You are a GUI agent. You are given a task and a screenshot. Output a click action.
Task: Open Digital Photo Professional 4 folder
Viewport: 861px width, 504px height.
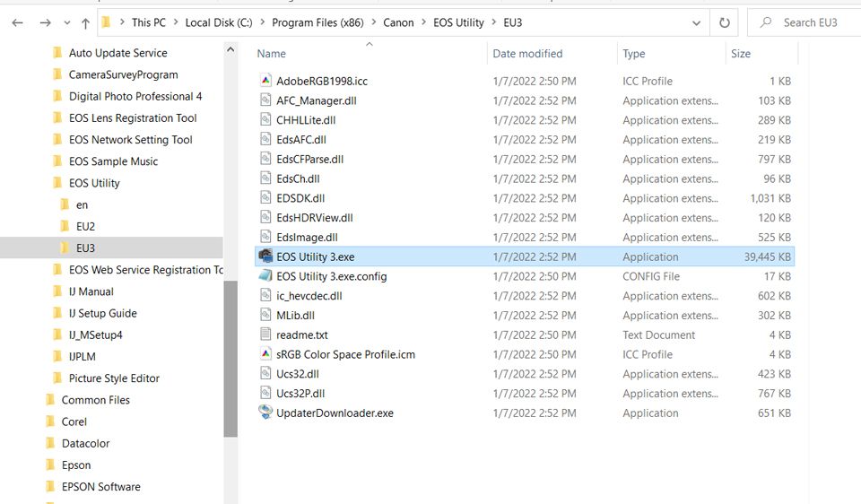coord(135,96)
